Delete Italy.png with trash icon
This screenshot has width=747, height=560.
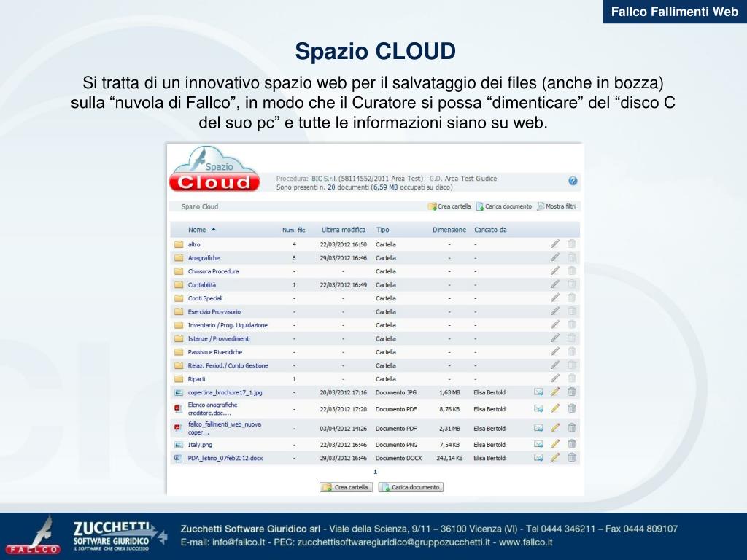572,444
